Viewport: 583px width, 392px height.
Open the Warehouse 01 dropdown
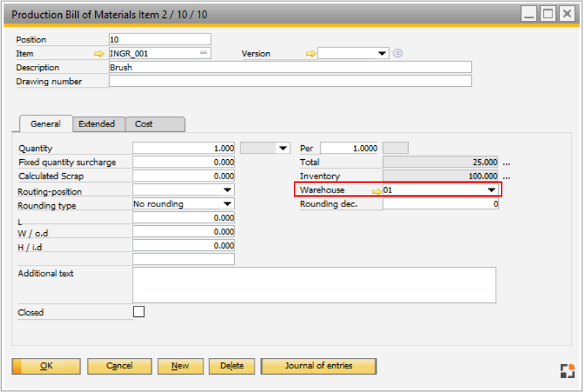491,190
